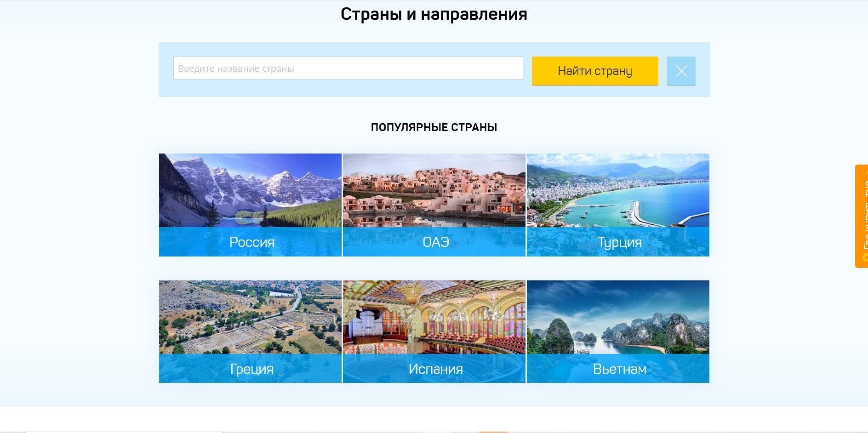868x433 pixels.
Task: Select the 'Вьетнам' country label
Action: pyautogui.click(x=619, y=369)
